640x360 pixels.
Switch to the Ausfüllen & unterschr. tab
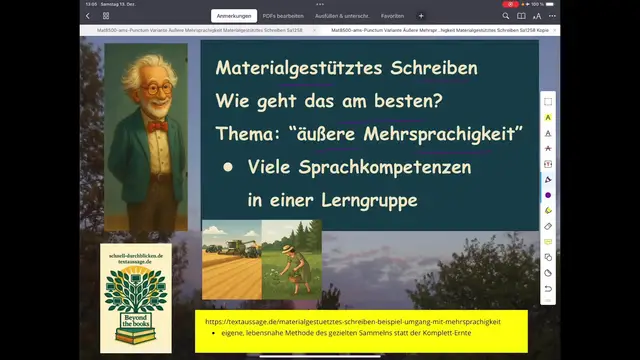[342, 16]
